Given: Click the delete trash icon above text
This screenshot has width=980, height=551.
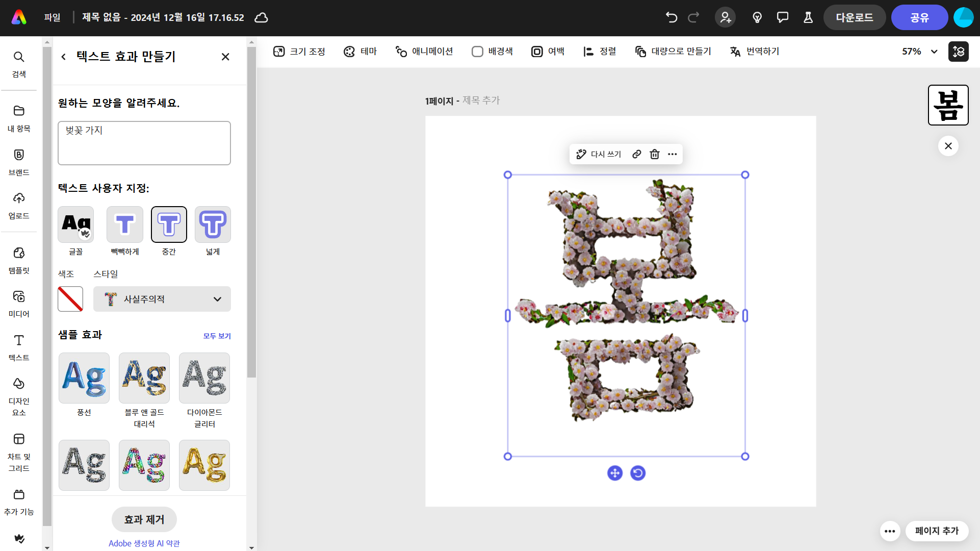Looking at the screenshot, I should click(x=655, y=154).
